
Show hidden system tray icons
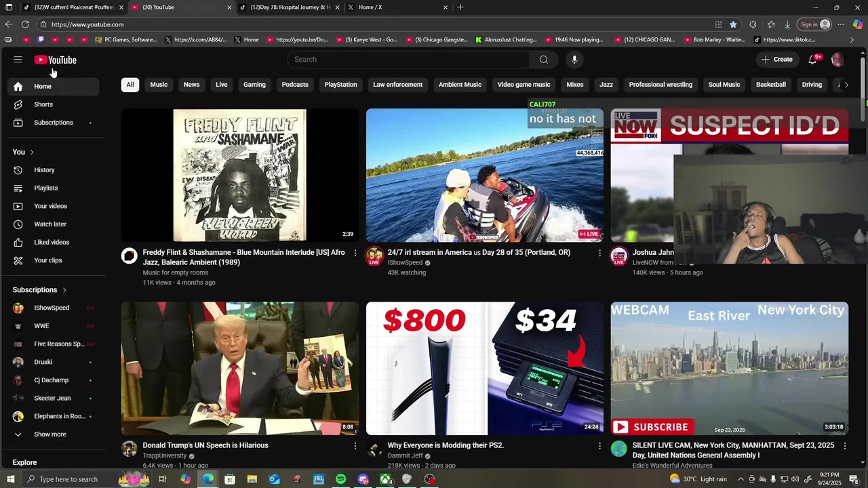point(741,479)
